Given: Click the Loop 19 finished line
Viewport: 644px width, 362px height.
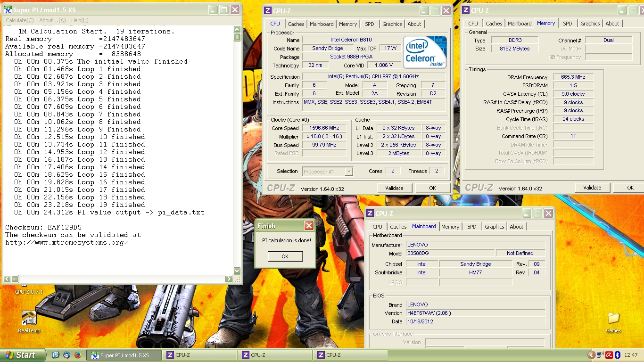Looking at the screenshot, I should 80,205.
